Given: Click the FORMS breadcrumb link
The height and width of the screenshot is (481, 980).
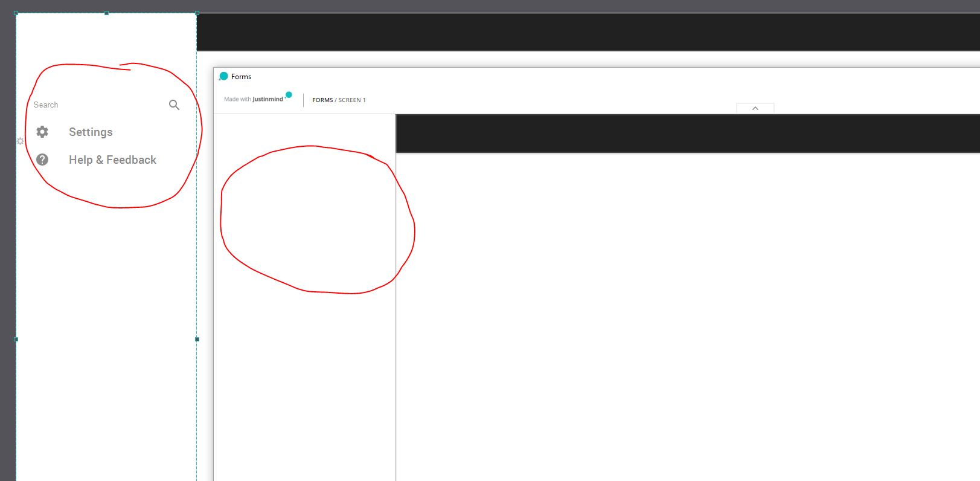Looking at the screenshot, I should tap(322, 100).
